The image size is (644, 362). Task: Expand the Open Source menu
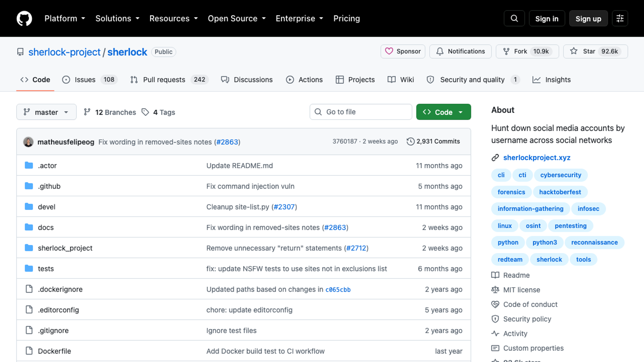point(237,19)
